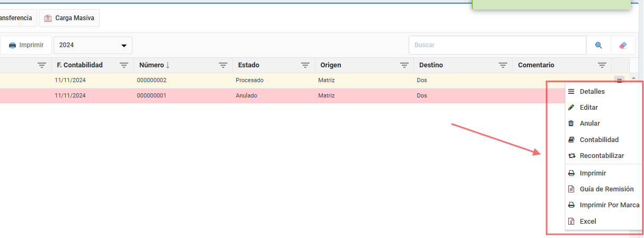Choose Recontabilizar menu option
The width and height of the screenshot is (644, 238).
click(x=602, y=156)
